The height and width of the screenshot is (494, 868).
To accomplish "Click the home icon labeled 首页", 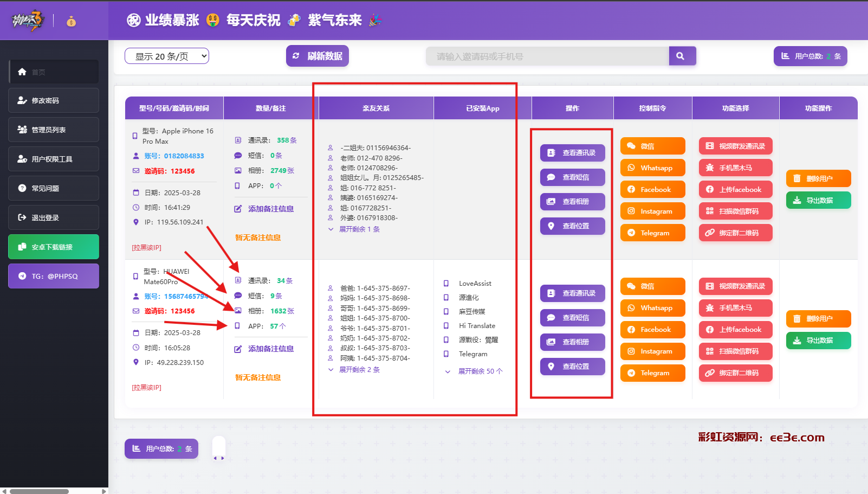I will [x=22, y=72].
